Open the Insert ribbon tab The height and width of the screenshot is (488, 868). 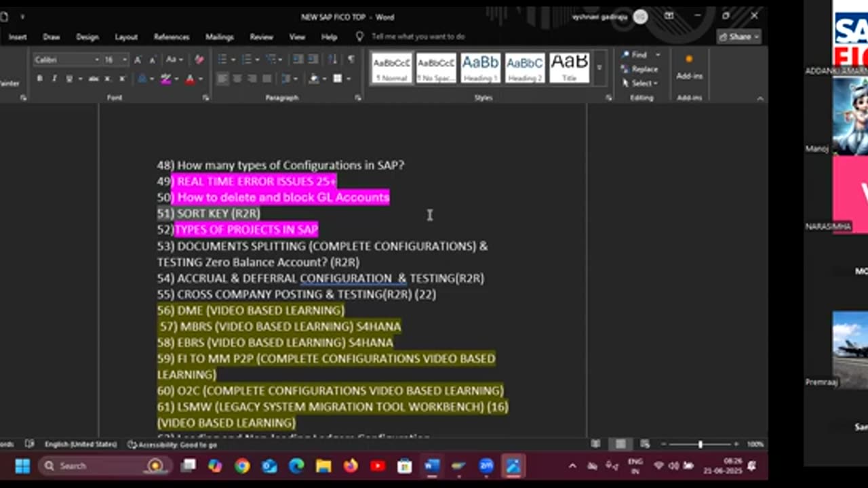click(18, 37)
